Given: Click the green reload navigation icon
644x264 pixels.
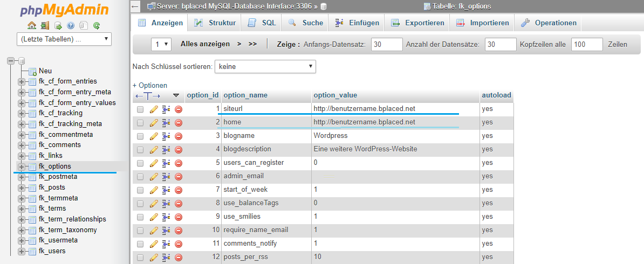Looking at the screenshot, I should (x=97, y=25).
